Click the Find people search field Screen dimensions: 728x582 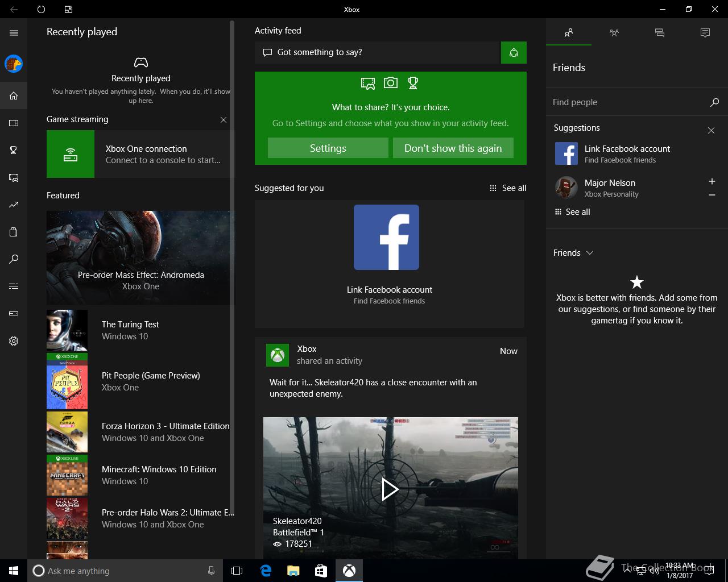[628, 102]
